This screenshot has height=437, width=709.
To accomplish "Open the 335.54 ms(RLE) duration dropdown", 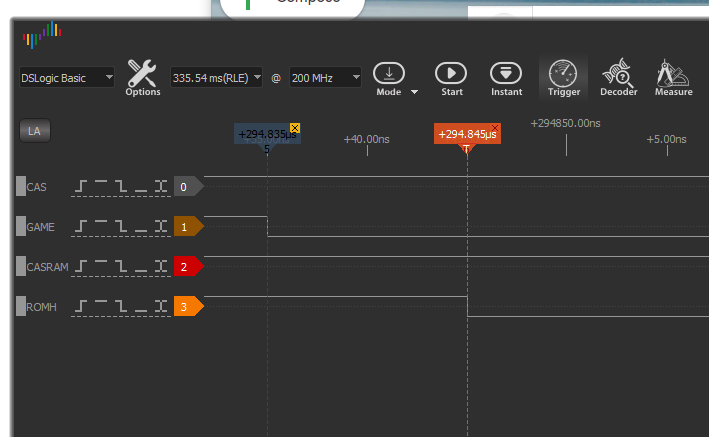I will 216,78.
